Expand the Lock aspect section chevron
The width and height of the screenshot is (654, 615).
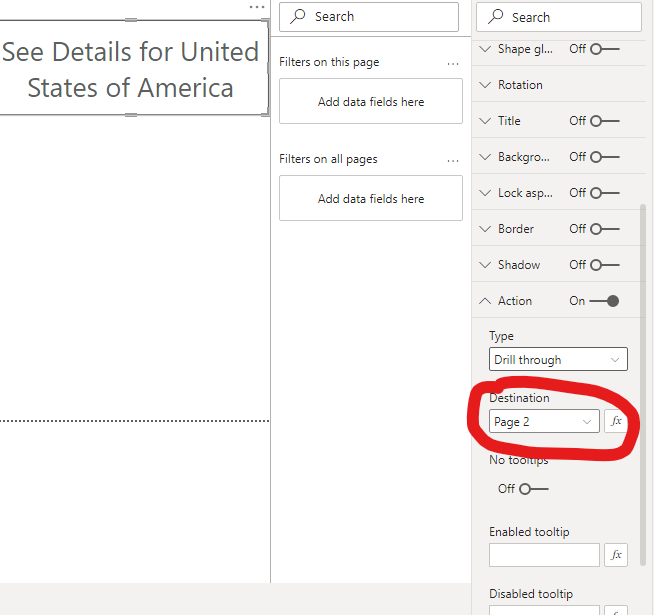[x=485, y=193]
